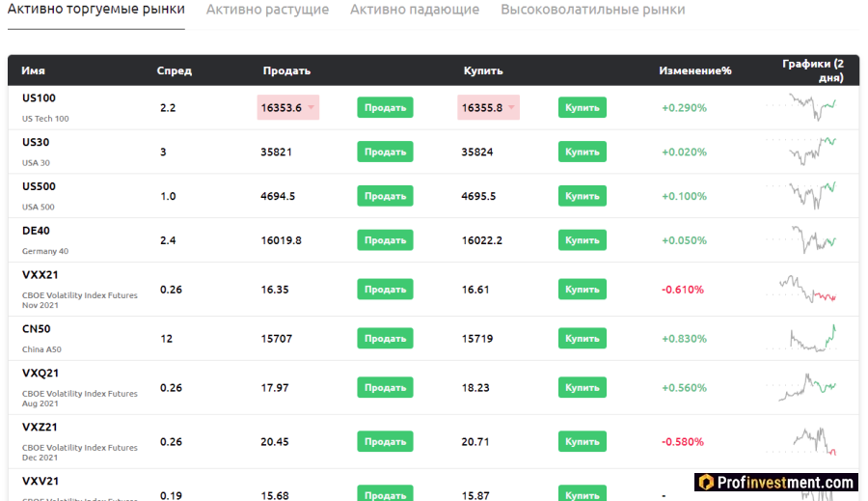Viewport: 868px width, 501px height.
Task: Click the US100 sell price 16353.6
Action: pyautogui.click(x=287, y=107)
